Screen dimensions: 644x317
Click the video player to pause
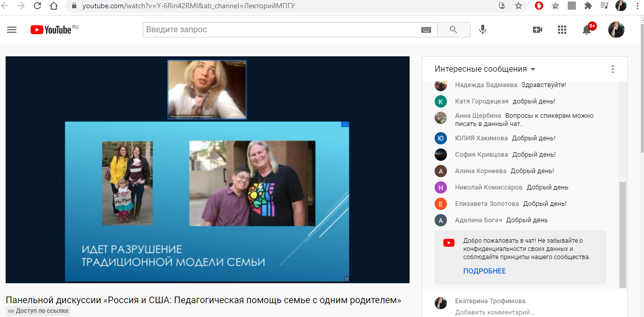(207, 170)
